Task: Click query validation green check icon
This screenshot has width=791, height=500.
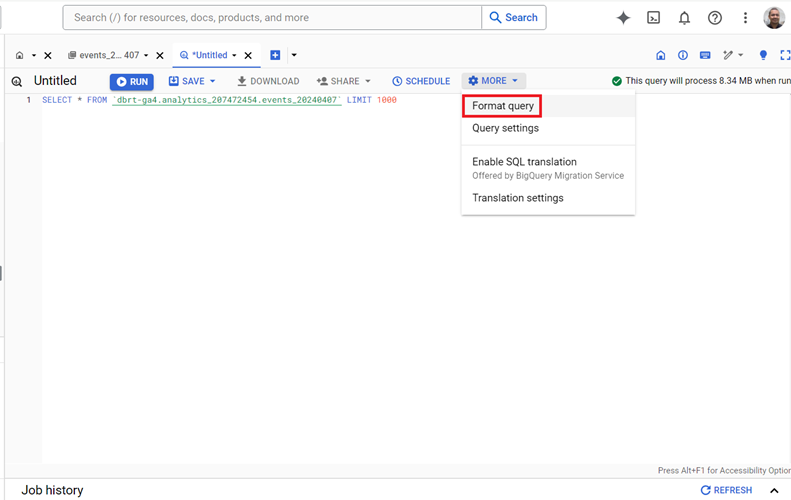Action: tap(616, 81)
